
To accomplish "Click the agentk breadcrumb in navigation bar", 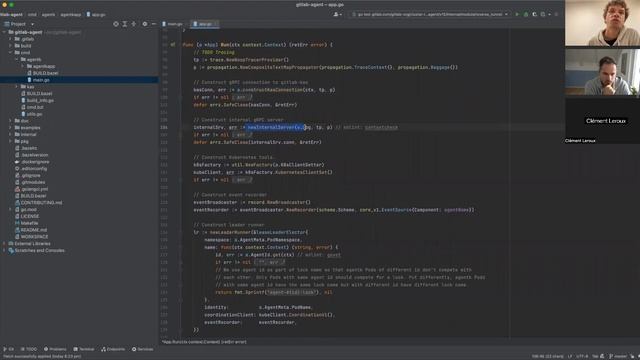I will tap(48, 14).
